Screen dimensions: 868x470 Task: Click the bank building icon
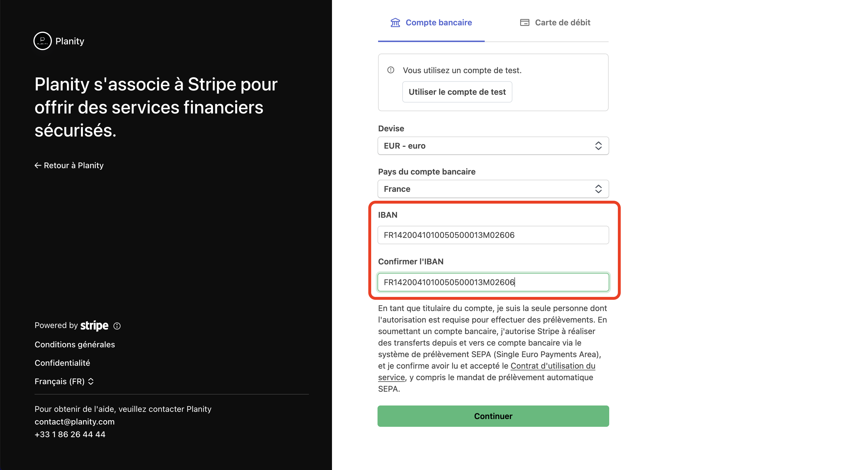(x=395, y=22)
